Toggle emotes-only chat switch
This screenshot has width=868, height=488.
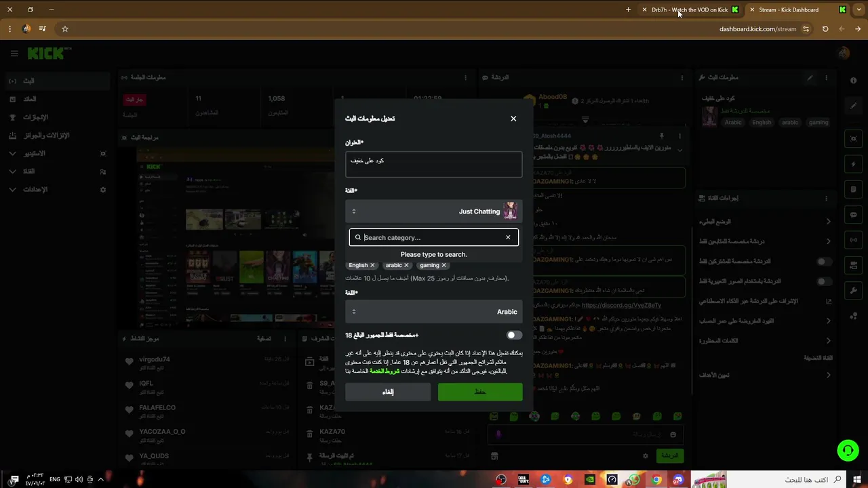(x=824, y=281)
